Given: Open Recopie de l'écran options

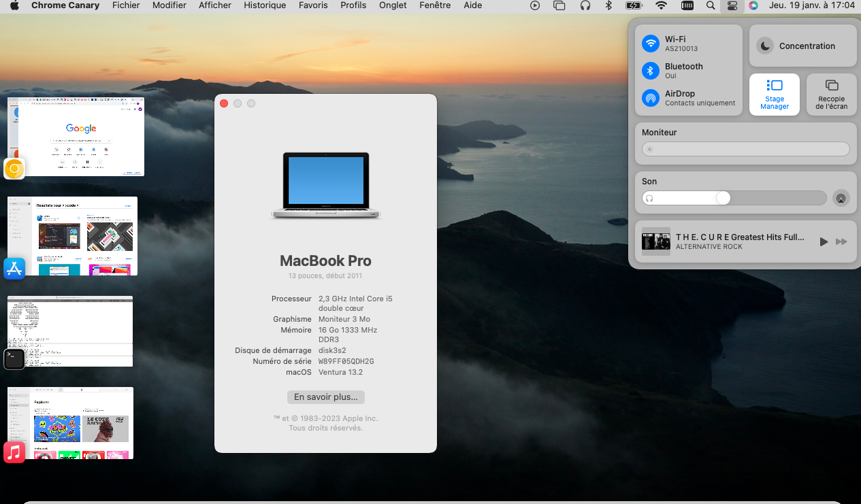Looking at the screenshot, I should [x=832, y=95].
